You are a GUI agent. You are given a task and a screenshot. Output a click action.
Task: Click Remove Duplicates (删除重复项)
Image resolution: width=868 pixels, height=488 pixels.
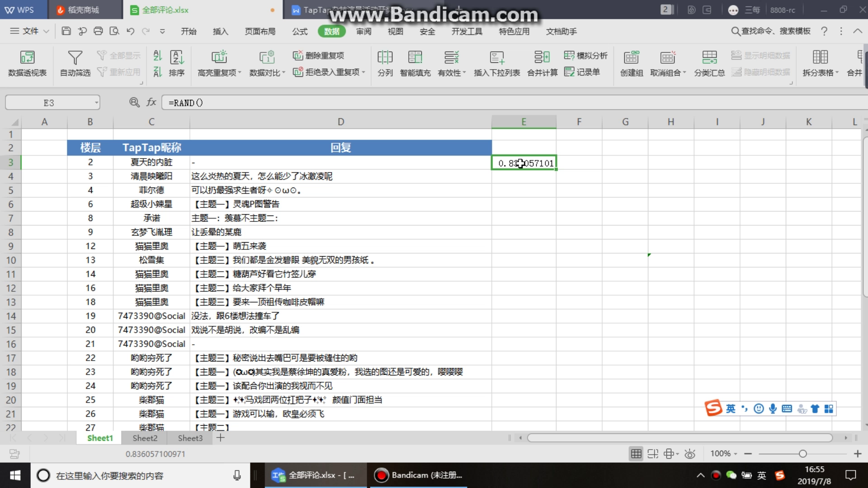point(318,56)
